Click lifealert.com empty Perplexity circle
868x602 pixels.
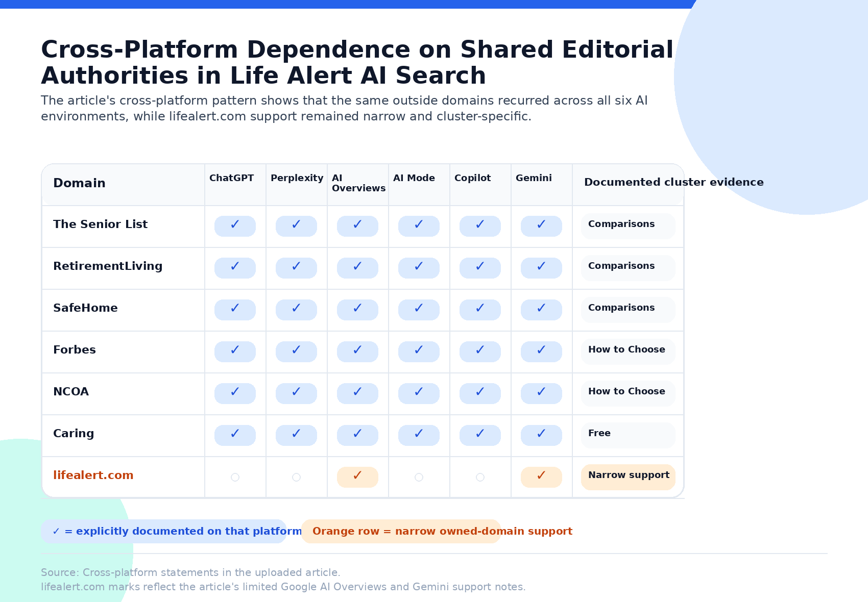point(296,477)
